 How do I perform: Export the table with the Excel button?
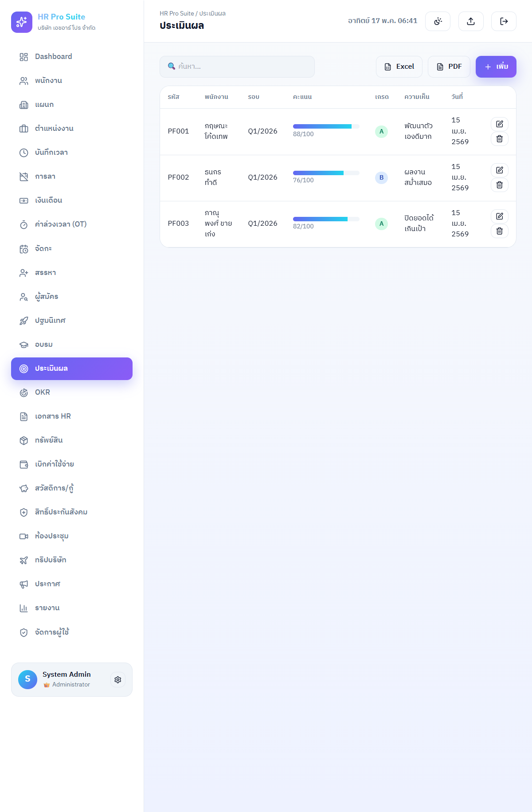point(399,67)
